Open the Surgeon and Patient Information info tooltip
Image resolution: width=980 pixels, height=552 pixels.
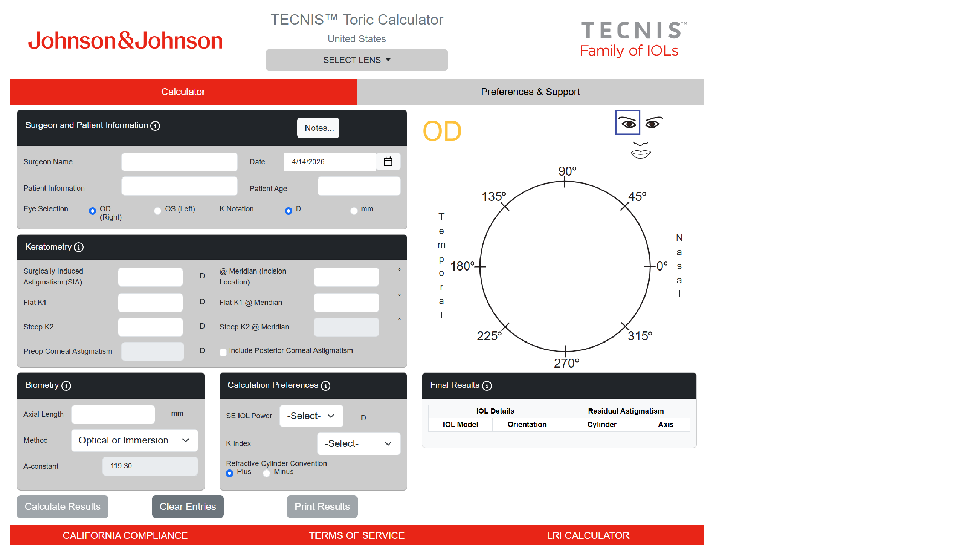pos(155,126)
